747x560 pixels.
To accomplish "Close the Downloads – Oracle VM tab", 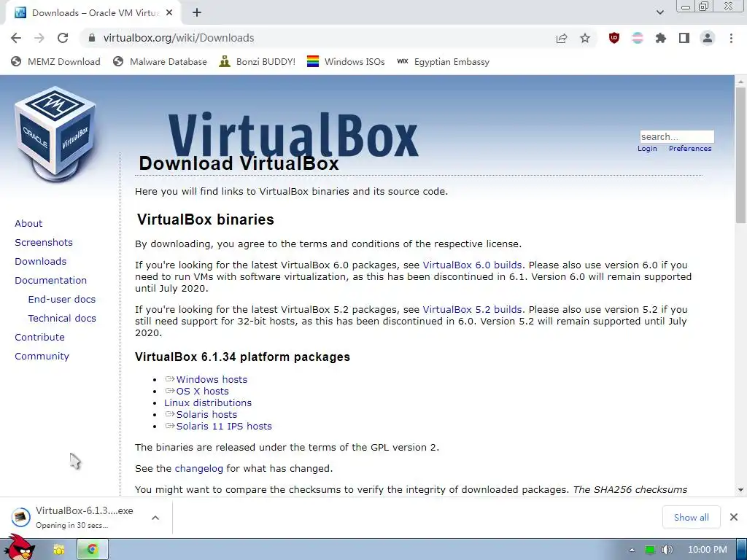I will [x=169, y=13].
